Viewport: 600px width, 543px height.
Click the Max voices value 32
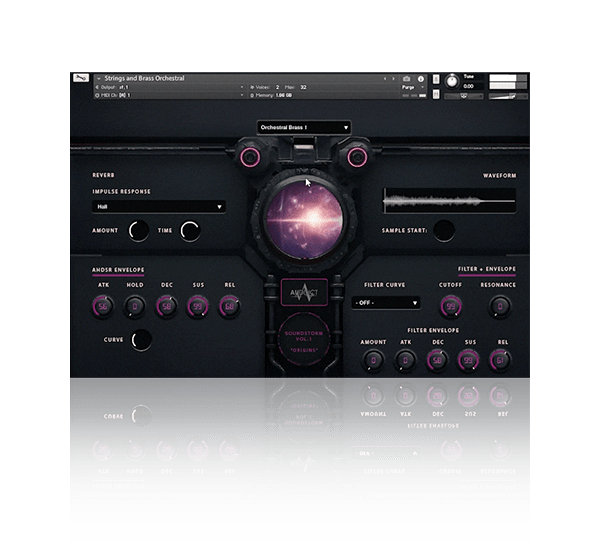click(303, 87)
